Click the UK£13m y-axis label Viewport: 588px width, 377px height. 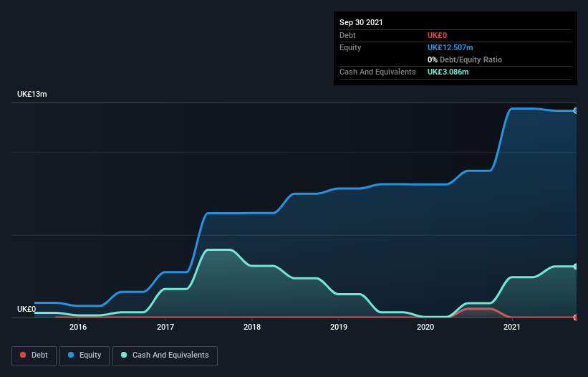click(32, 94)
